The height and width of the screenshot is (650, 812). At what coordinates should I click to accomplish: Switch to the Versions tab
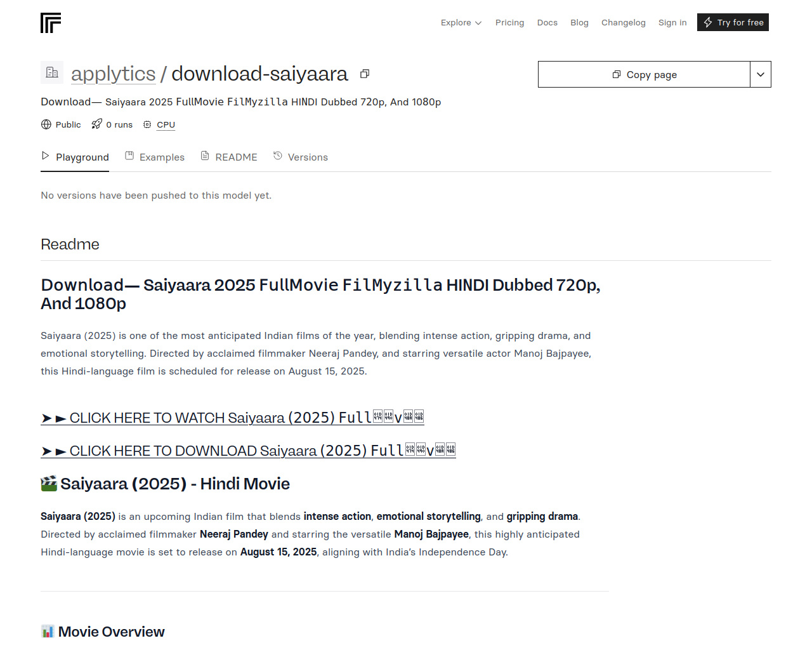[x=301, y=157]
